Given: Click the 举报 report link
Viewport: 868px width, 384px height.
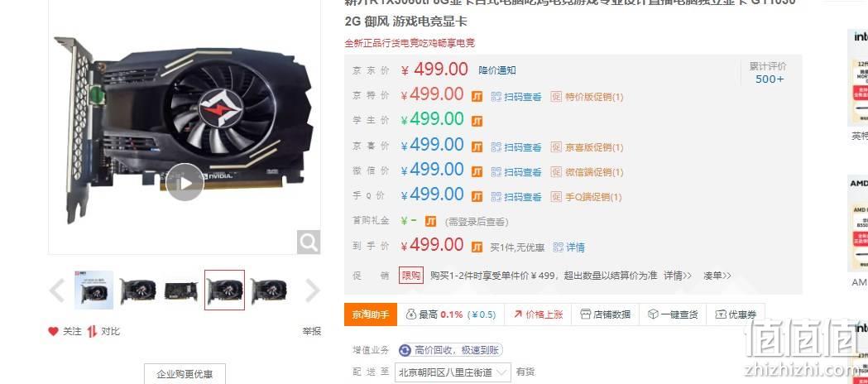Looking at the screenshot, I should 312,331.
